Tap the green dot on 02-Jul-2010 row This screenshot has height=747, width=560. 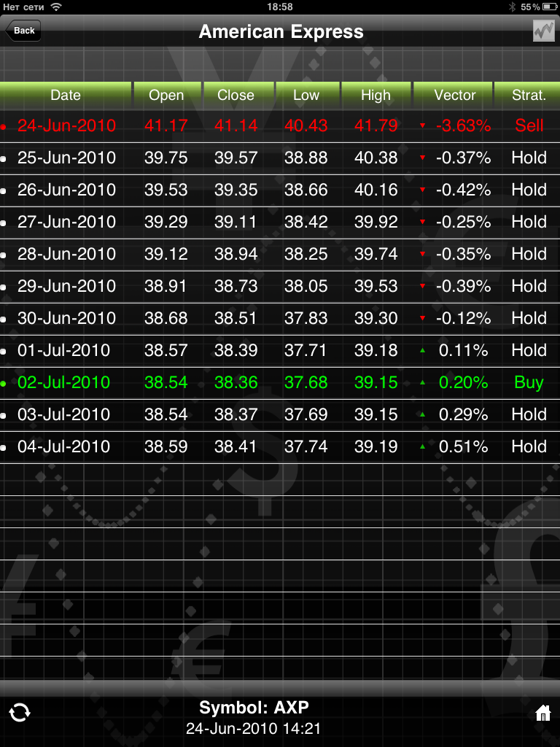click(4, 383)
